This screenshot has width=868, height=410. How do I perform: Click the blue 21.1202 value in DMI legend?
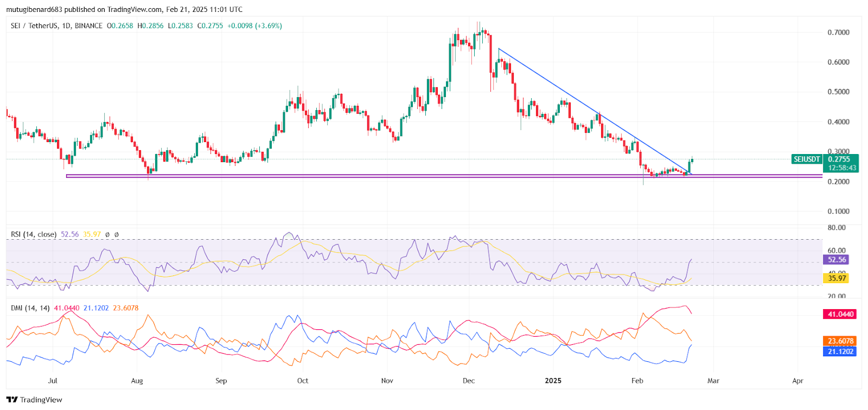(96, 307)
